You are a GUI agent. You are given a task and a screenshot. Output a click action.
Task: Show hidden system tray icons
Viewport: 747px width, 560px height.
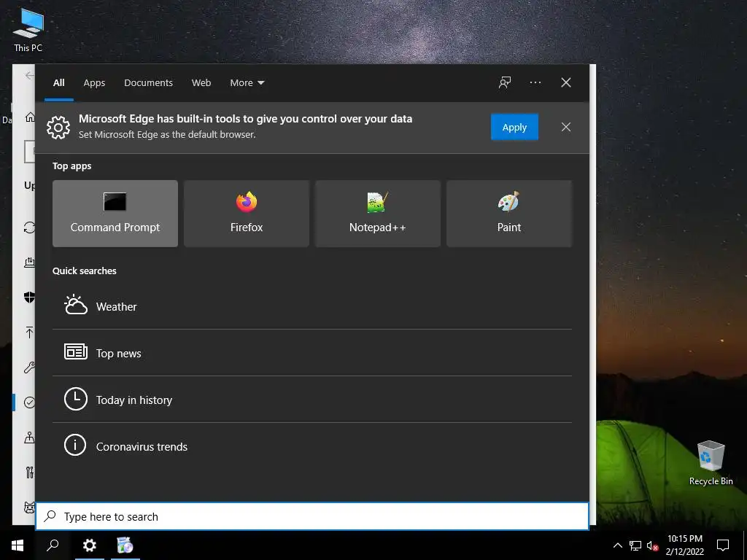(617, 545)
